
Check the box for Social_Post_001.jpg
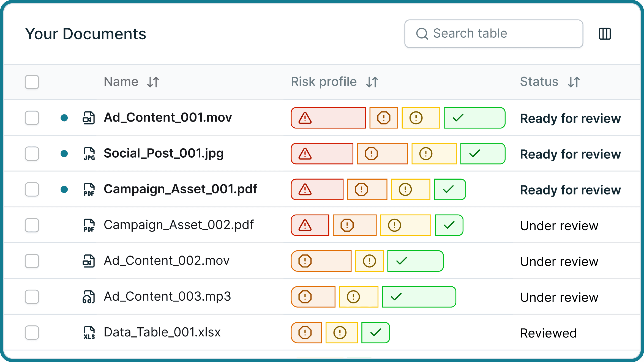(32, 154)
